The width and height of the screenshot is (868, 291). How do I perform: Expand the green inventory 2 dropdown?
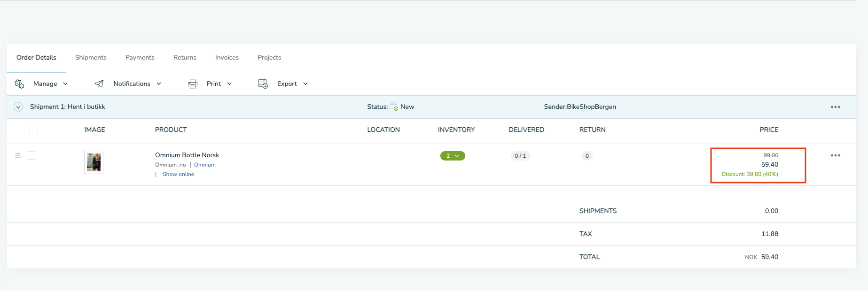(453, 156)
